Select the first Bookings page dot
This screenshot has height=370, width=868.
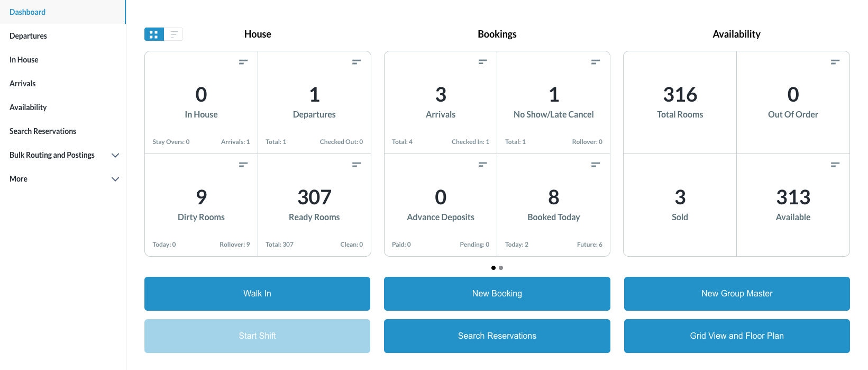click(x=494, y=268)
